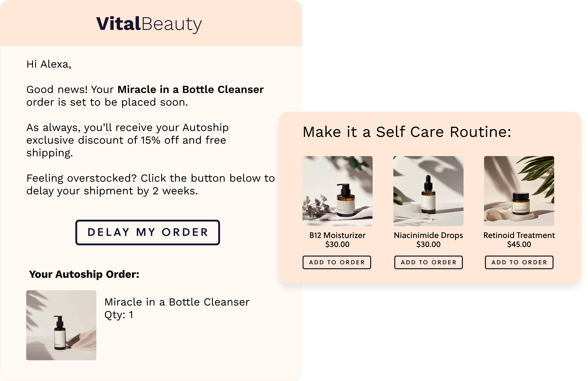
Task: Click the Make it a Self Care Routine heading
Action: (x=407, y=132)
